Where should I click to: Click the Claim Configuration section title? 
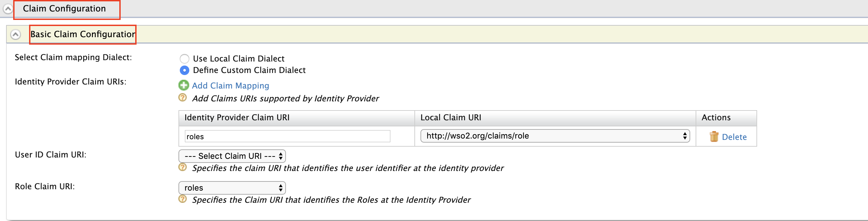tap(64, 9)
